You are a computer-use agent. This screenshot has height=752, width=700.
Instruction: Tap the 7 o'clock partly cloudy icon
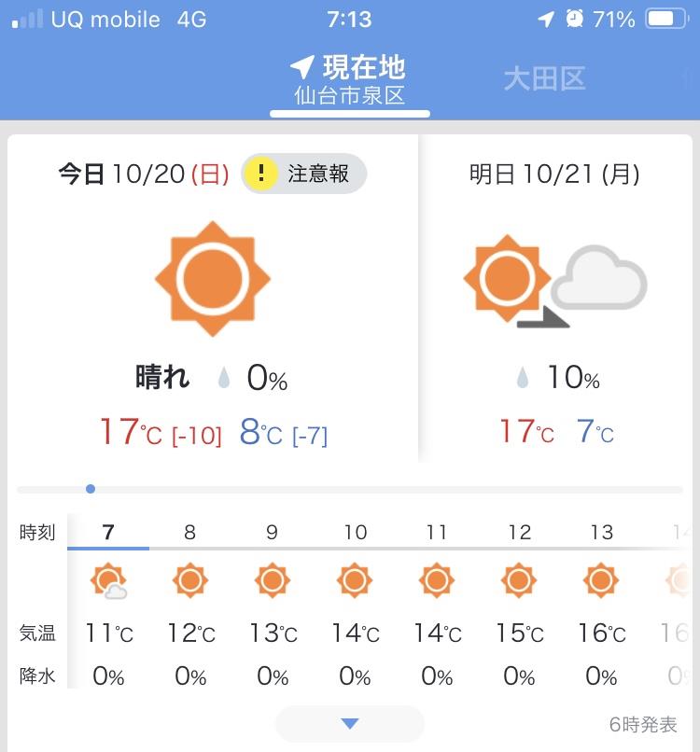[109, 580]
